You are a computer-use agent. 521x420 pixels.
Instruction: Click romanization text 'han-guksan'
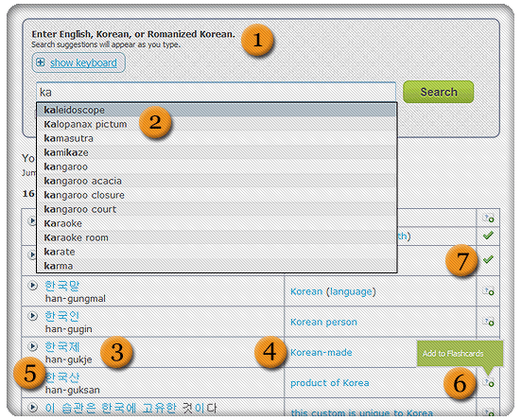[73, 390]
